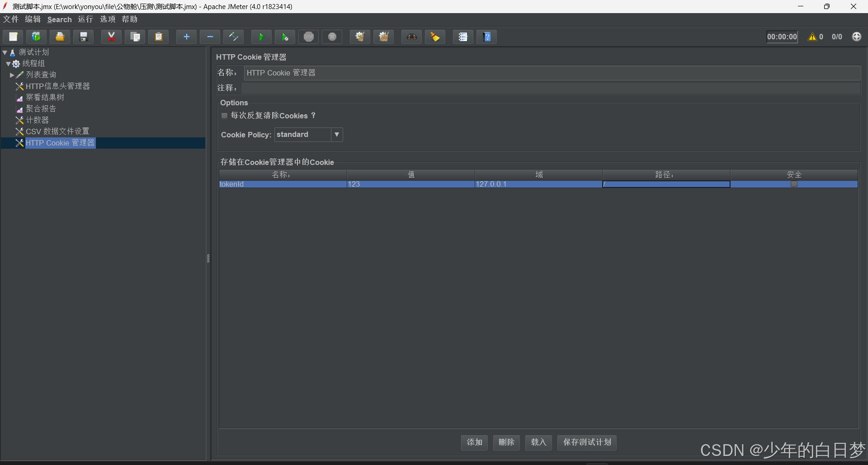
Task: Click the 123 value cell
Action: (x=410, y=184)
